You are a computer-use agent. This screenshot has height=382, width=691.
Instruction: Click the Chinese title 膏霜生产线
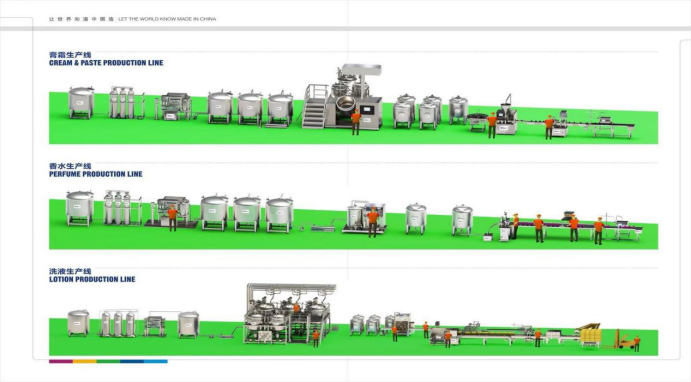[x=70, y=55]
